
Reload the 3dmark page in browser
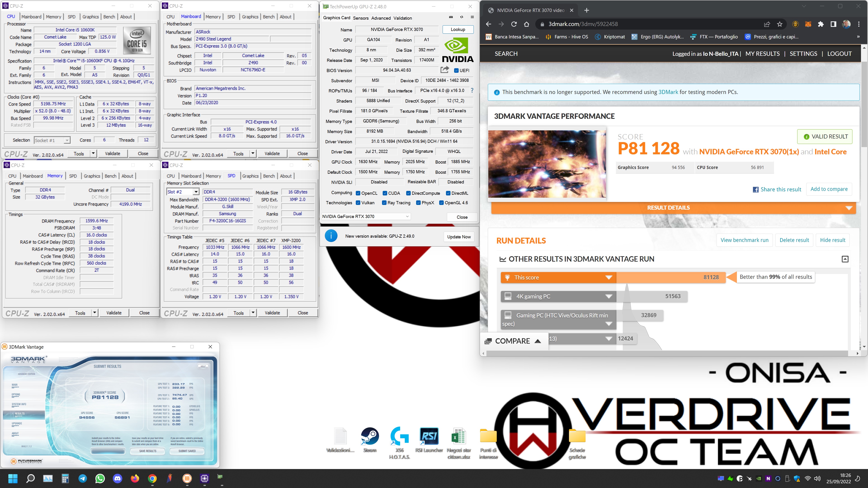pyautogui.click(x=514, y=24)
